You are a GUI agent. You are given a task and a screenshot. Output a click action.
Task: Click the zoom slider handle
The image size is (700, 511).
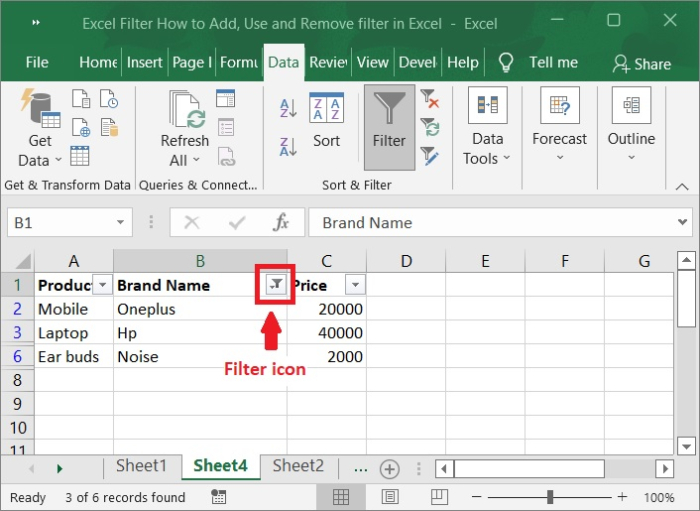[x=550, y=497]
